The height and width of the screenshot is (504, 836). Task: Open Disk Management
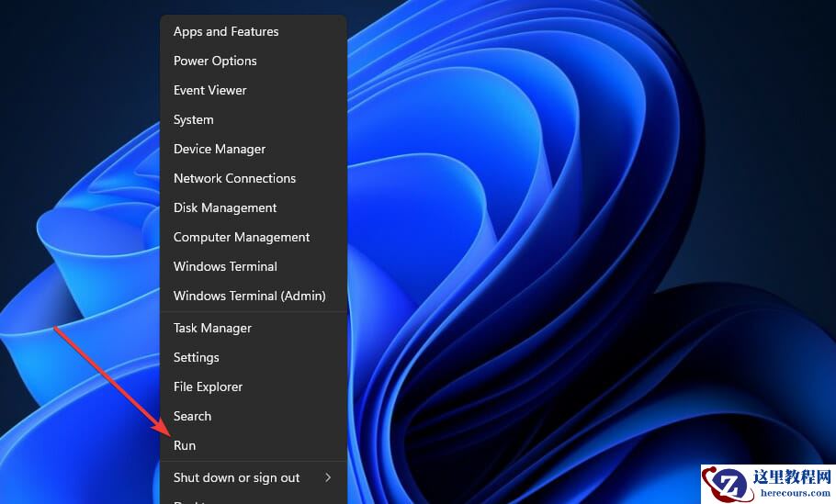point(225,207)
